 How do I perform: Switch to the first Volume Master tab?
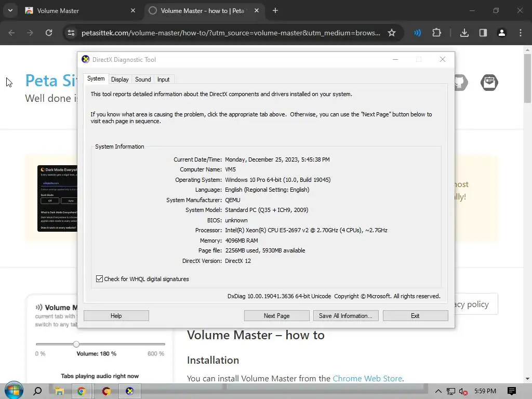[x=80, y=10]
